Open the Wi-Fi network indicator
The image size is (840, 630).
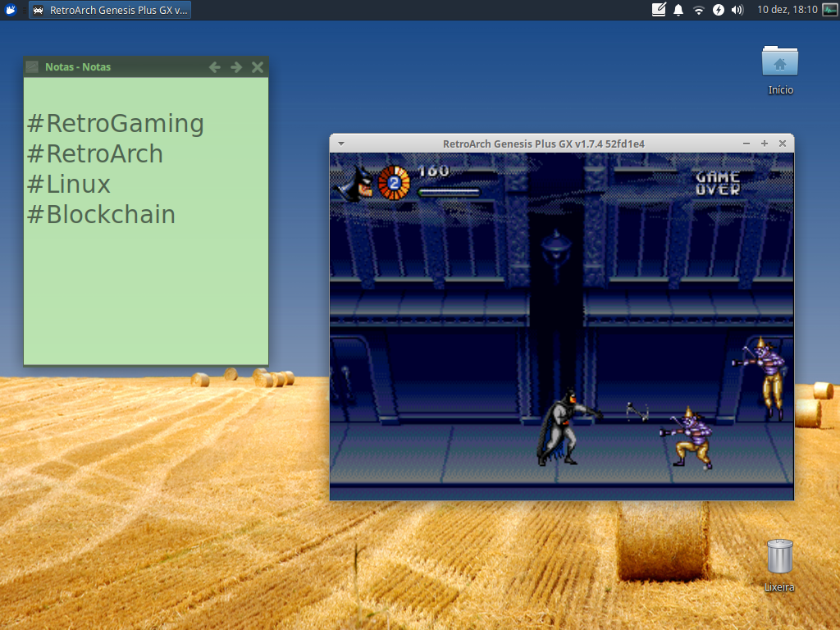[x=698, y=10]
